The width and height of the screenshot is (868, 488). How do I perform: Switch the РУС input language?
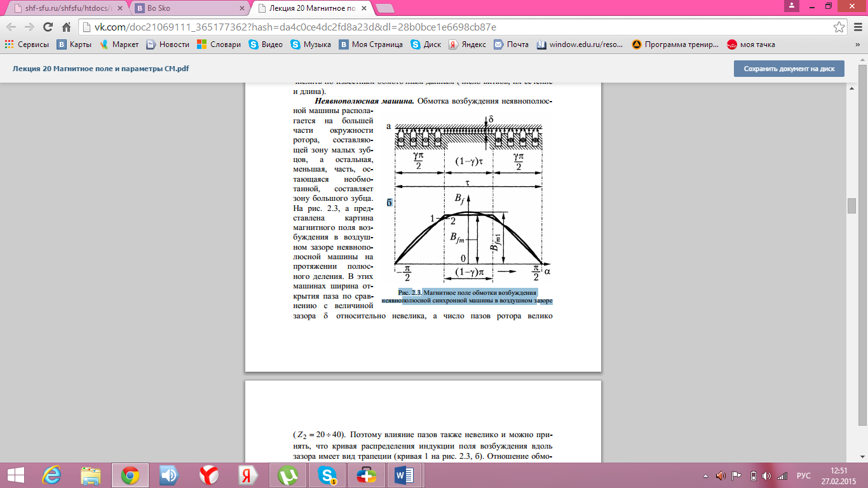[803, 475]
